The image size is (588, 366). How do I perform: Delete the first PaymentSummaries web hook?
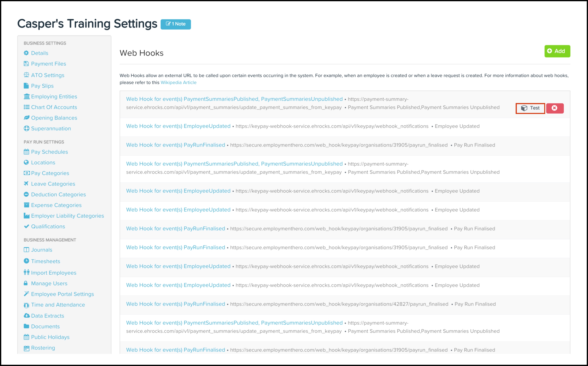[555, 108]
